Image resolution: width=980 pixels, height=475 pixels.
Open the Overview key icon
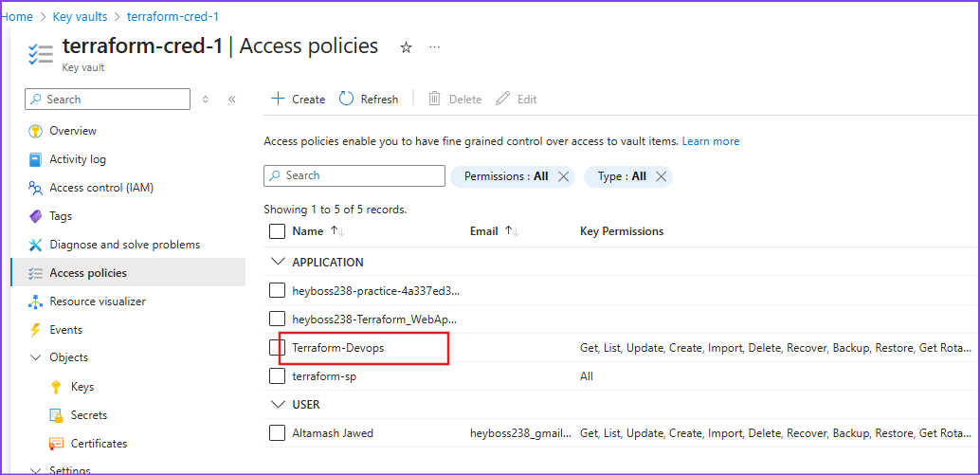36,131
